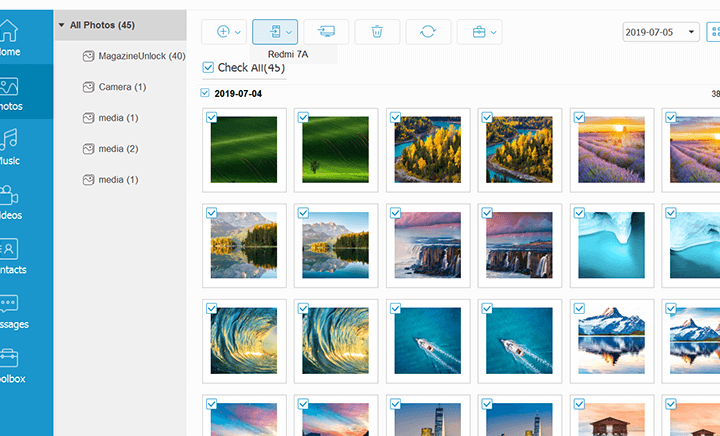Screen dimensions: 720x436
Task: Uncheck the first blue ice cave photo
Action: tap(579, 213)
